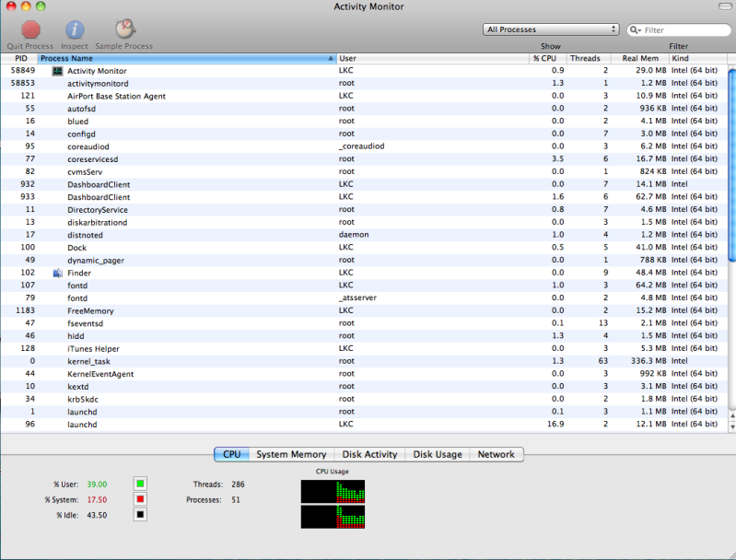Select DashboardClient with PID 933
This screenshot has height=560, width=736.
pos(364,197)
